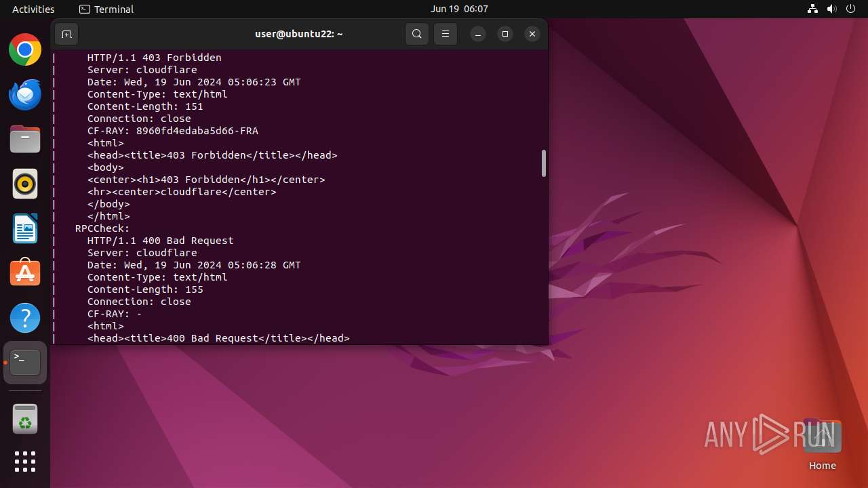
Task: Select the Terminal icon in dock
Action: tap(25, 363)
